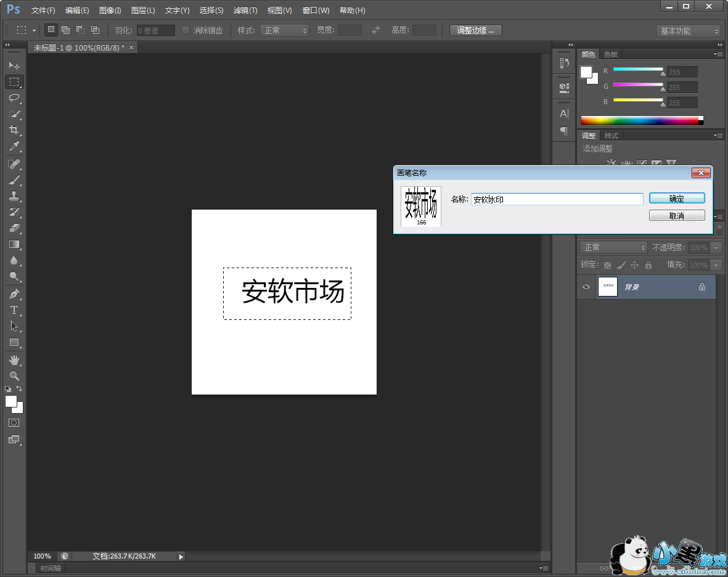This screenshot has height=577, width=728.
Task: Hide the 背景 layer with eye icon
Action: point(586,287)
